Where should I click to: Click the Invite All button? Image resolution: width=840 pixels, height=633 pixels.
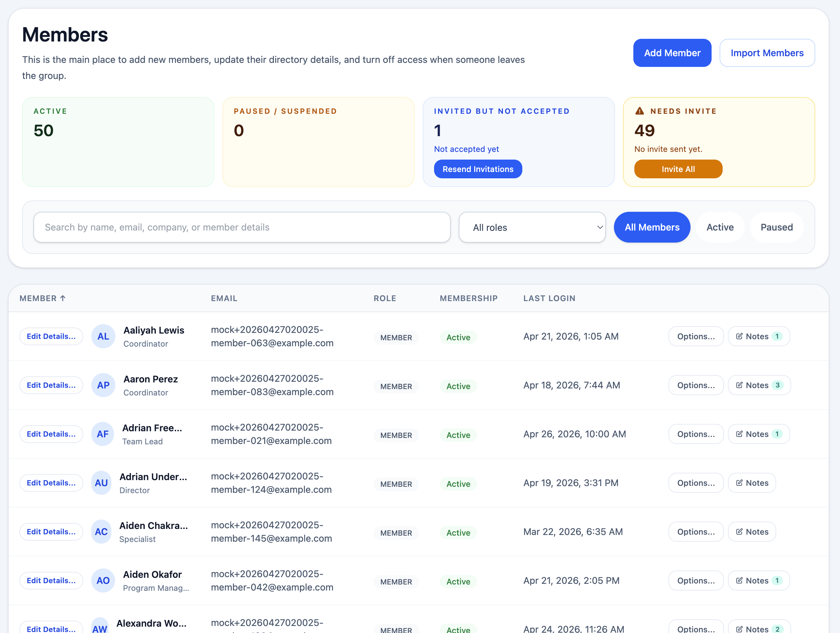coord(678,169)
